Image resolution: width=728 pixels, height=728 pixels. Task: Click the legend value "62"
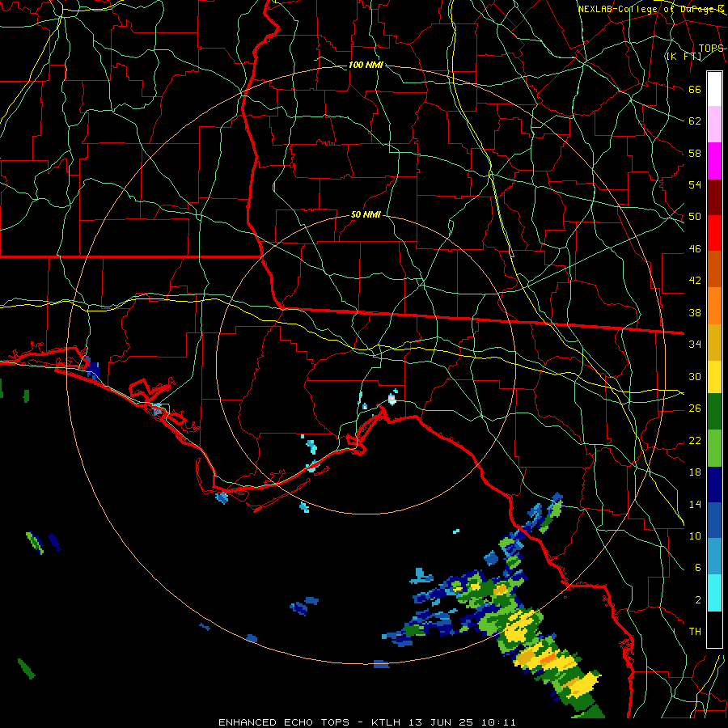click(x=695, y=121)
